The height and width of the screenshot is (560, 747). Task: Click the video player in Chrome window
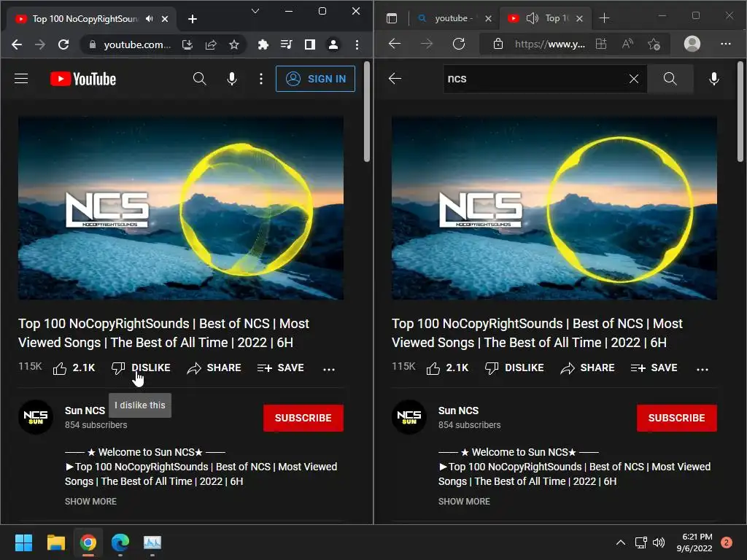[181, 208]
